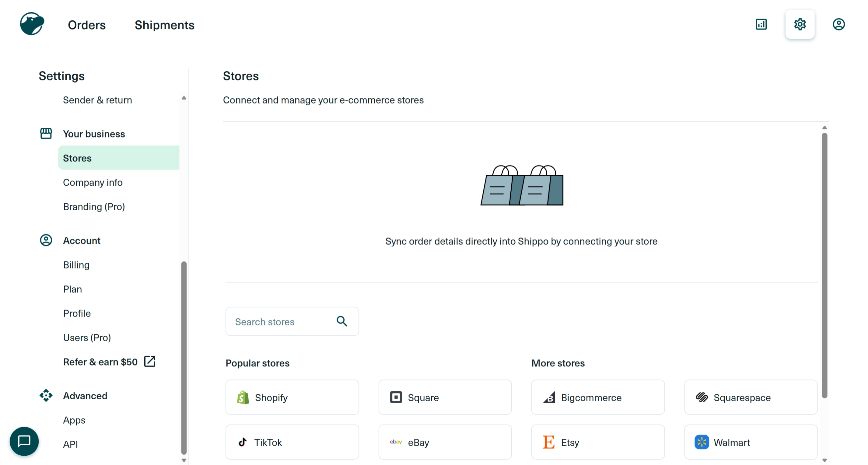Screen dimensions: 868x465
Task: Click into the Search stores field
Action: pos(292,321)
